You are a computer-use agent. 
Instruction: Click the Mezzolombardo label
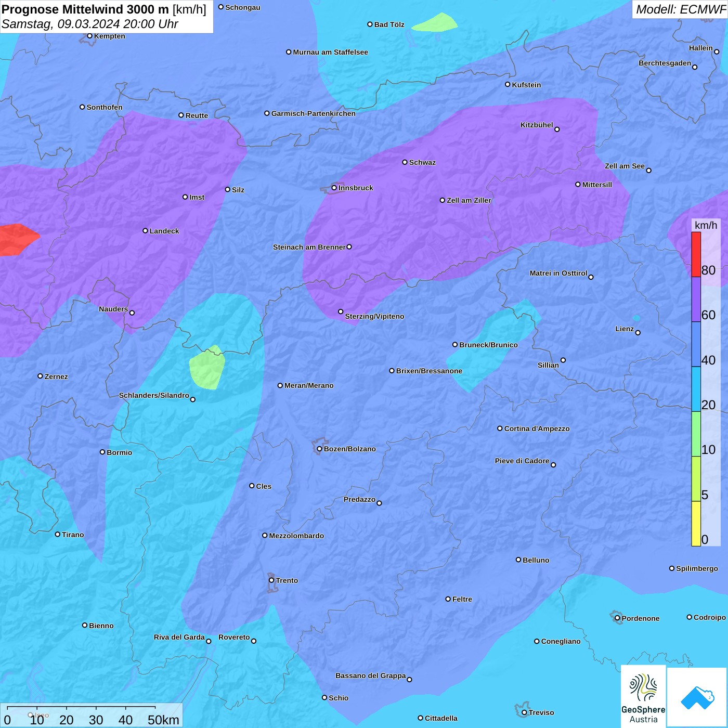(296, 536)
